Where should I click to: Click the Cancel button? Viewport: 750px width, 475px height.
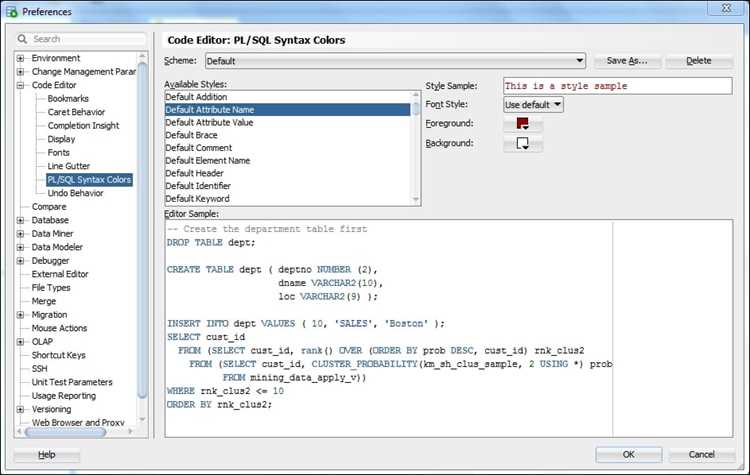[x=701, y=454]
